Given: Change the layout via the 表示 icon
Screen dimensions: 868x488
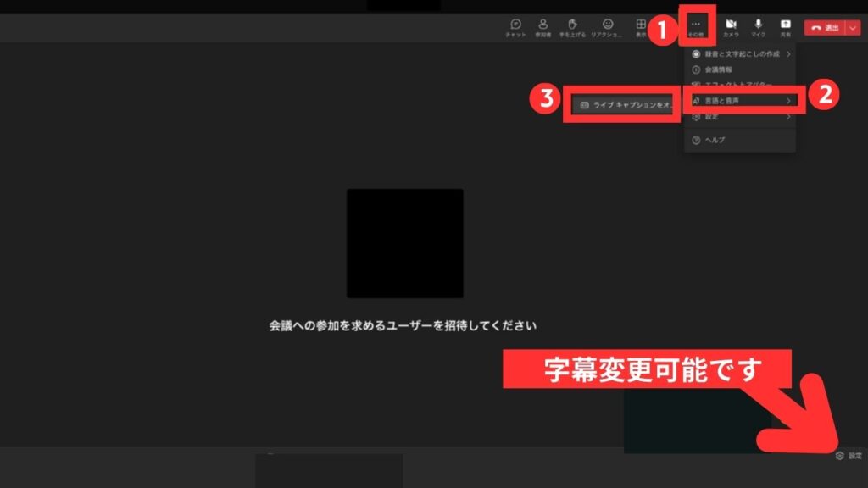Looking at the screenshot, I should (x=640, y=25).
